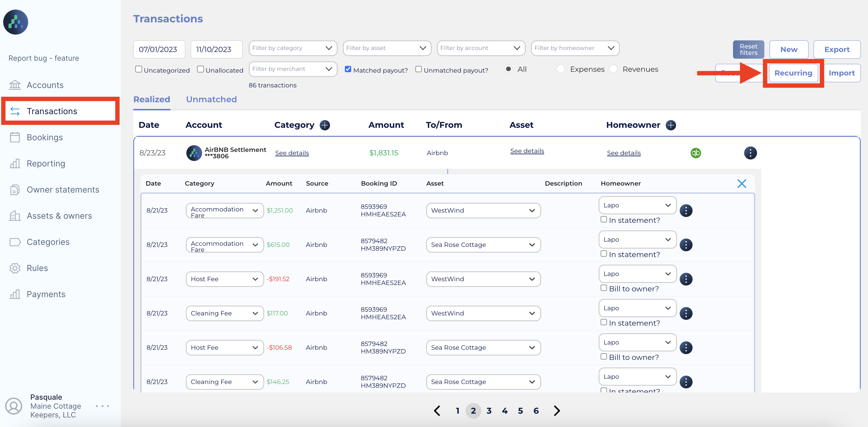The image size is (868, 427).
Task: Add a Homeowner column with plus icon
Action: (671, 125)
